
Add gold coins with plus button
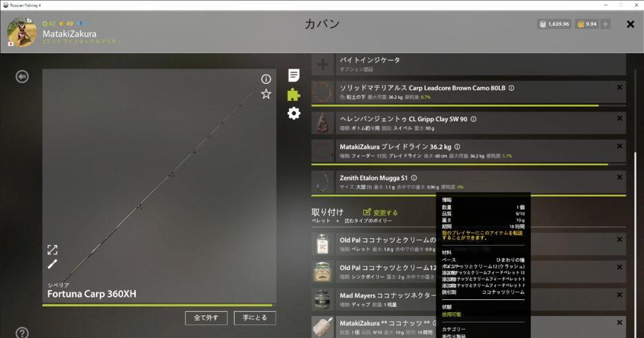pyautogui.click(x=605, y=24)
